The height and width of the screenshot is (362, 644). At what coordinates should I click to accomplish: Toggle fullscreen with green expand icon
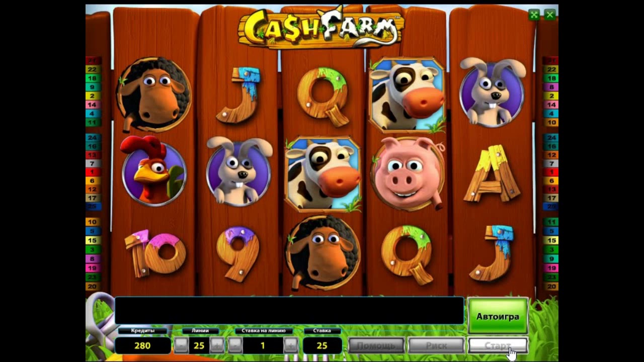coord(534,15)
